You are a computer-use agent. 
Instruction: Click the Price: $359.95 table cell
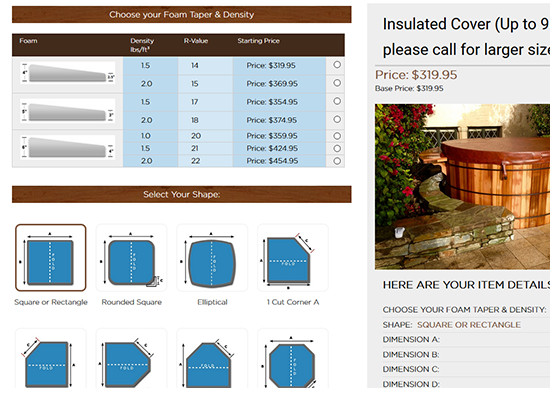click(280, 136)
